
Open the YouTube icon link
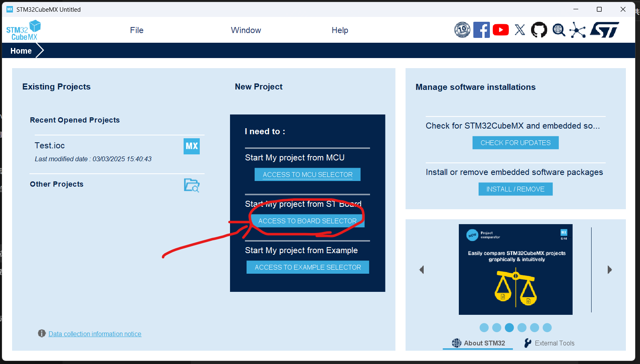tap(501, 30)
